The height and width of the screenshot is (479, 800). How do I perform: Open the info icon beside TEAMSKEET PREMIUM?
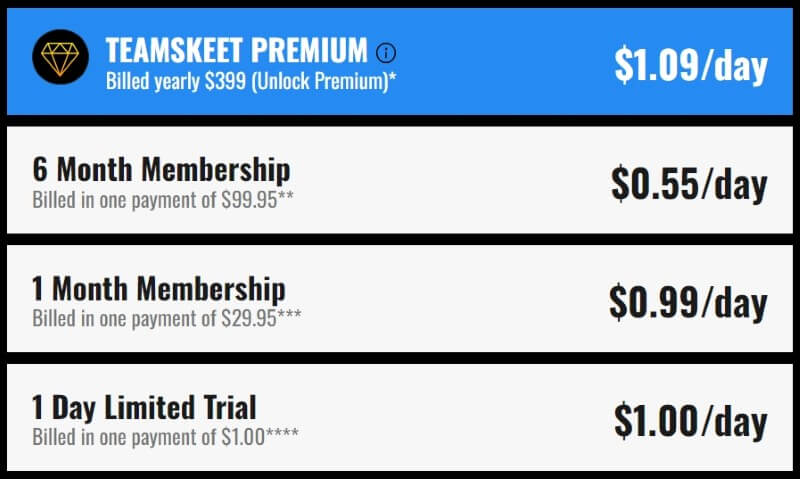point(386,53)
